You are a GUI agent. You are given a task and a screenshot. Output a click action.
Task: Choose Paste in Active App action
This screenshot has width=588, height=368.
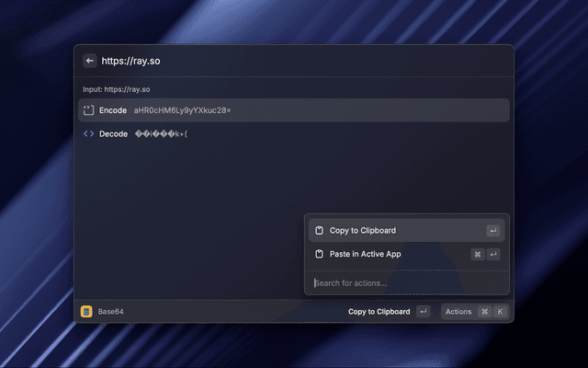366,254
